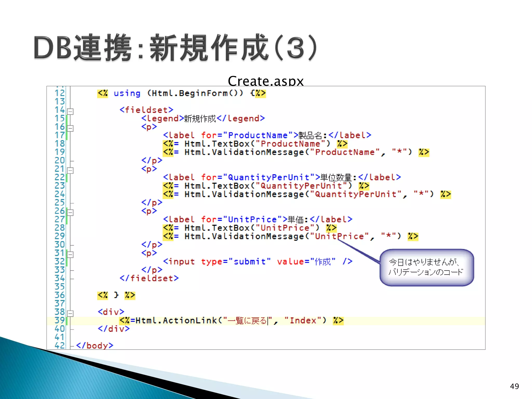The width and height of the screenshot is (532, 399).
Task: Click the opening yellow <% tag on line 12
Action: click(103, 93)
